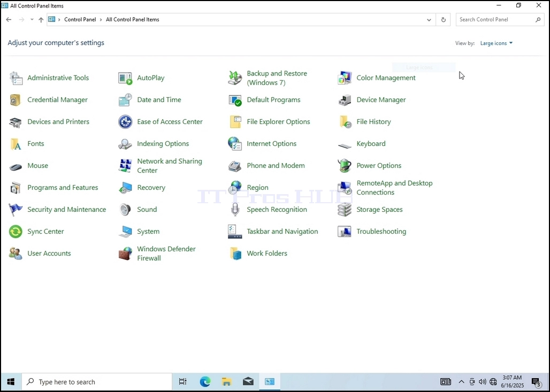Click Control Panel breadcrumb in address bar

point(80,20)
